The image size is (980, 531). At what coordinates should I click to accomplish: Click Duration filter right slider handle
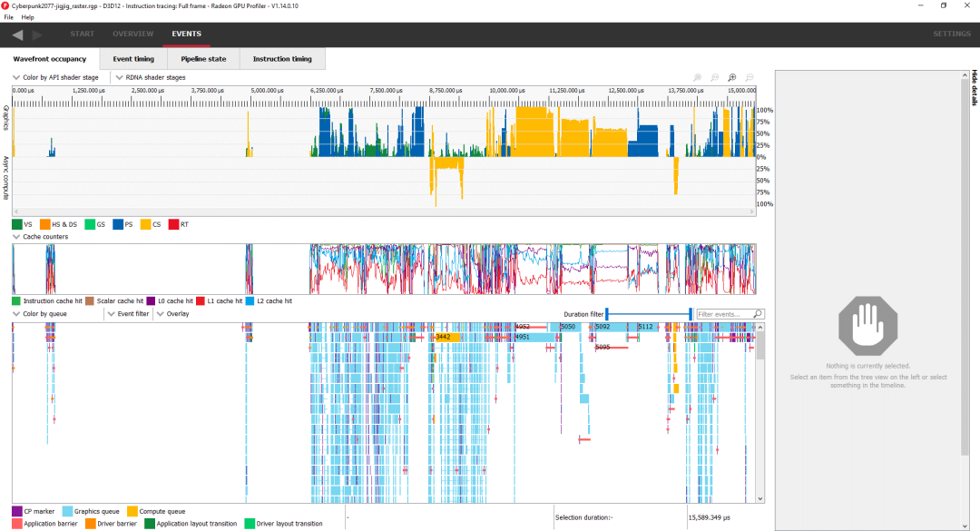691,314
